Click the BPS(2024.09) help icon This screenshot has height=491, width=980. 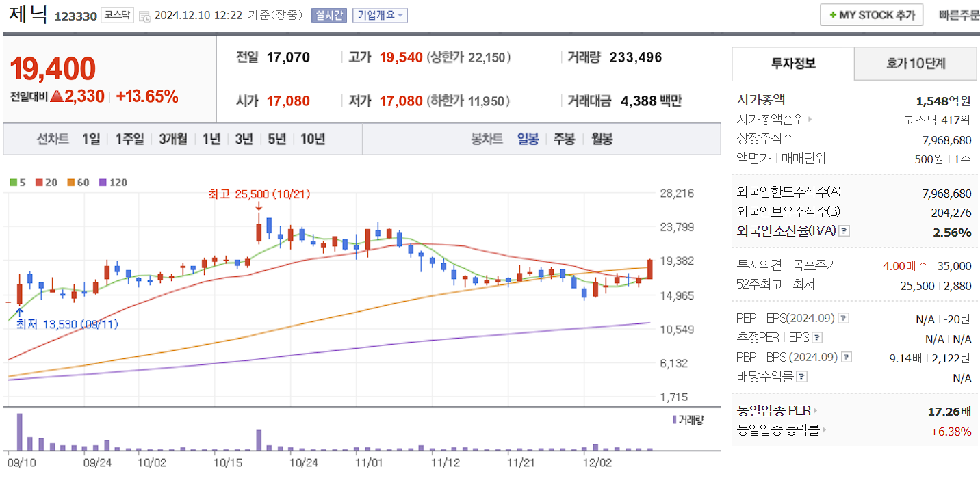coord(847,356)
